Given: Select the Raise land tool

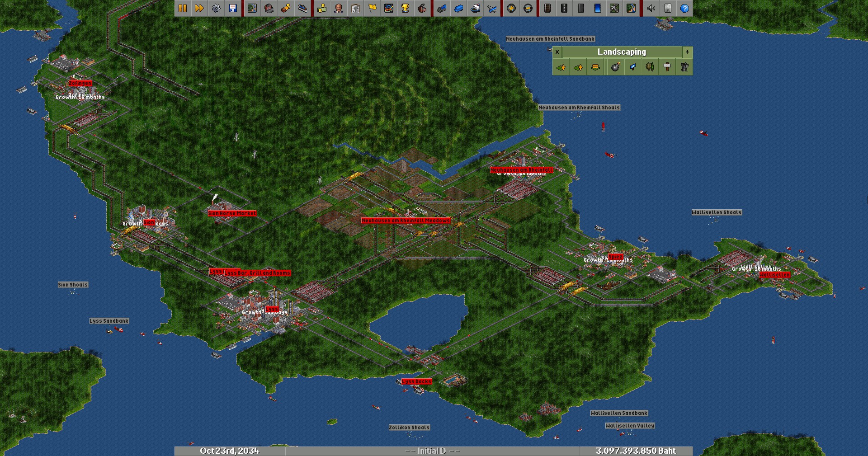Looking at the screenshot, I should 578,67.
